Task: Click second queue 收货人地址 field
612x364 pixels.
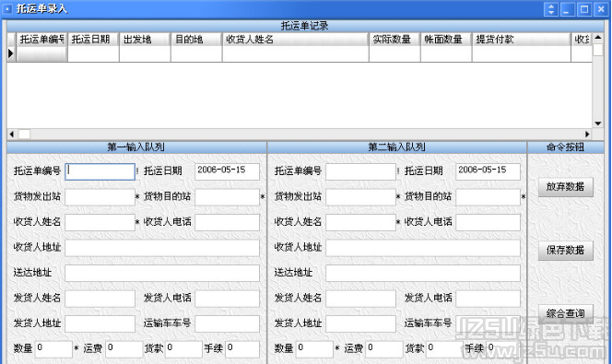Action: 423,248
